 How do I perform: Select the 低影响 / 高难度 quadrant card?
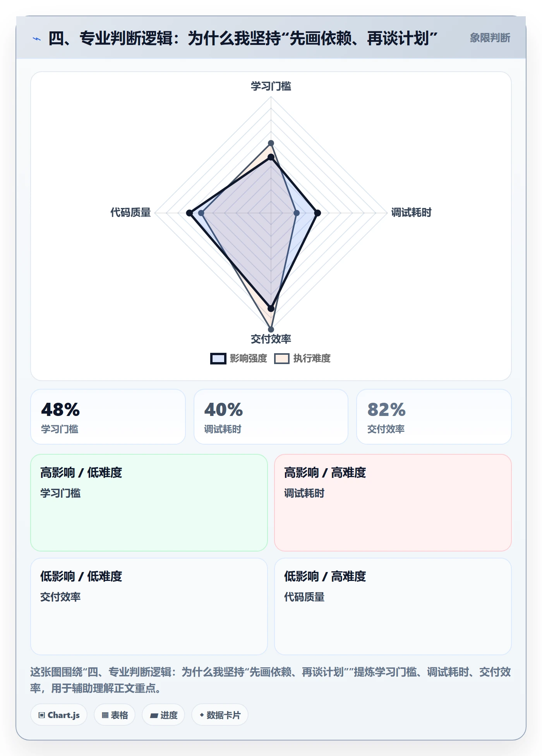tap(393, 607)
